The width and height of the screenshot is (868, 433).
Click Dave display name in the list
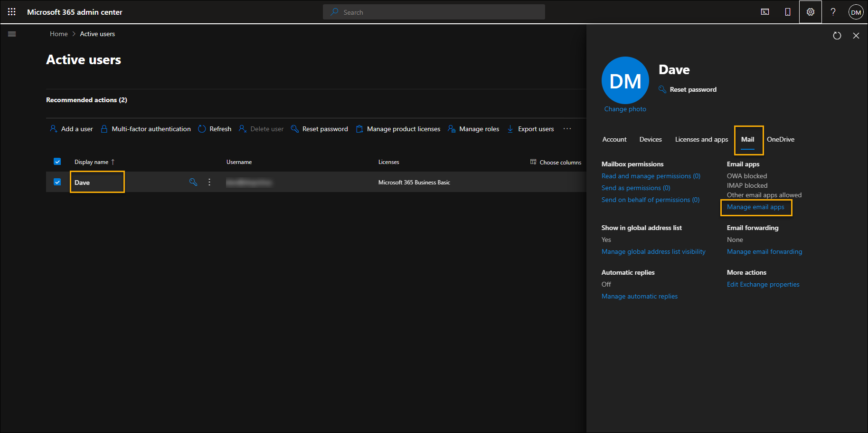pos(82,183)
